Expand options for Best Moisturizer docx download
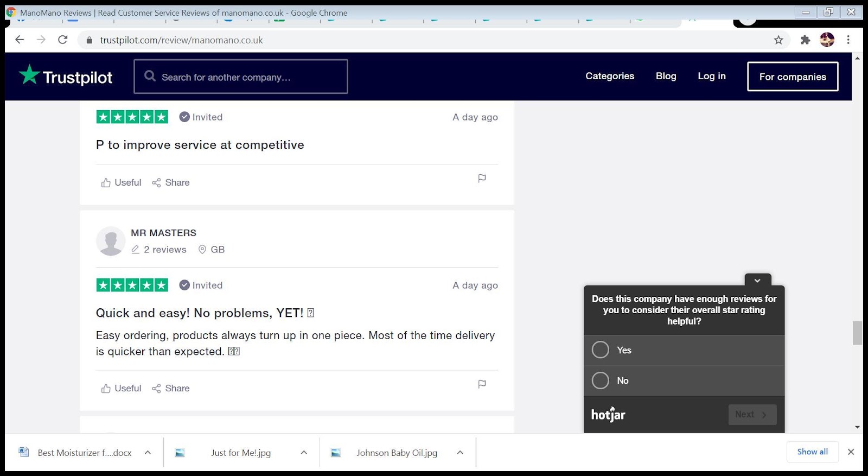This screenshot has width=868, height=476. tap(148, 452)
